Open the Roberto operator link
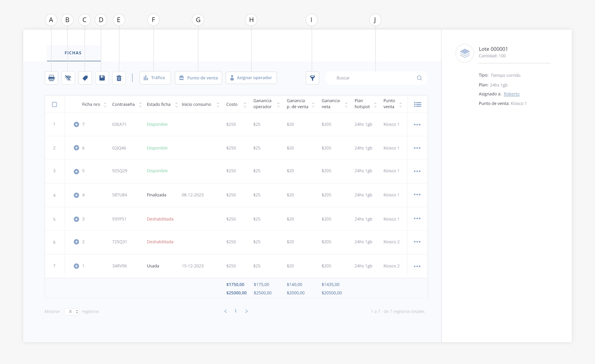Image resolution: width=595 pixels, height=364 pixels. tap(512, 94)
